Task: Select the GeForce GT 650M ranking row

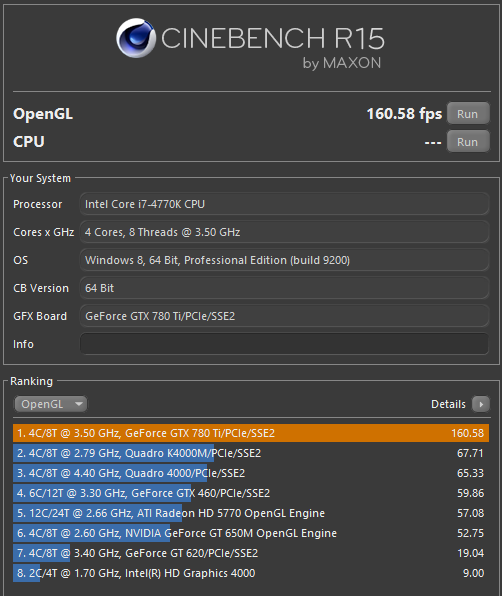Action: pyautogui.click(x=251, y=533)
